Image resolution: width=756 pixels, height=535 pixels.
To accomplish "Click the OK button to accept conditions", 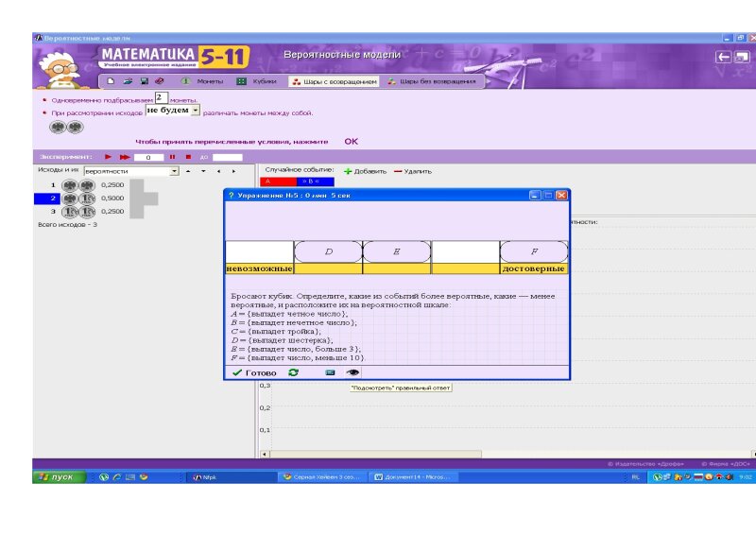I will tap(351, 141).
